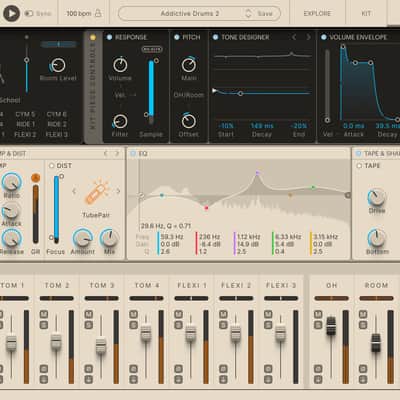The width and height of the screenshot is (400, 400).
Task: Click the Room Level knob
Action: 58,65
